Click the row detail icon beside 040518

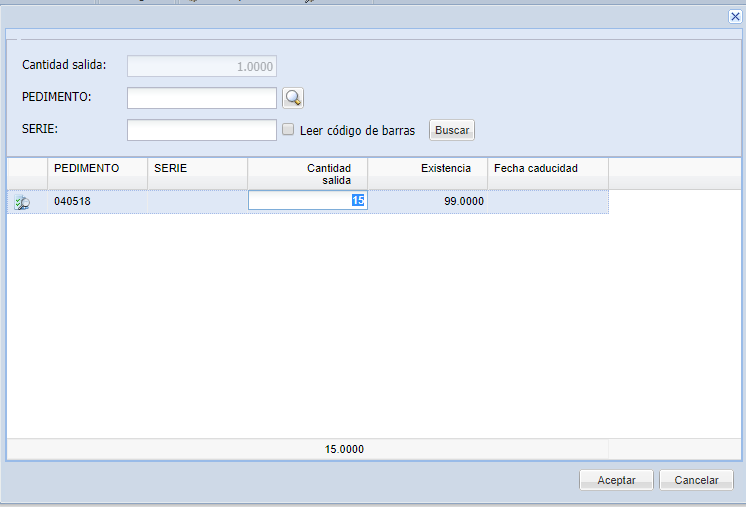pos(22,202)
